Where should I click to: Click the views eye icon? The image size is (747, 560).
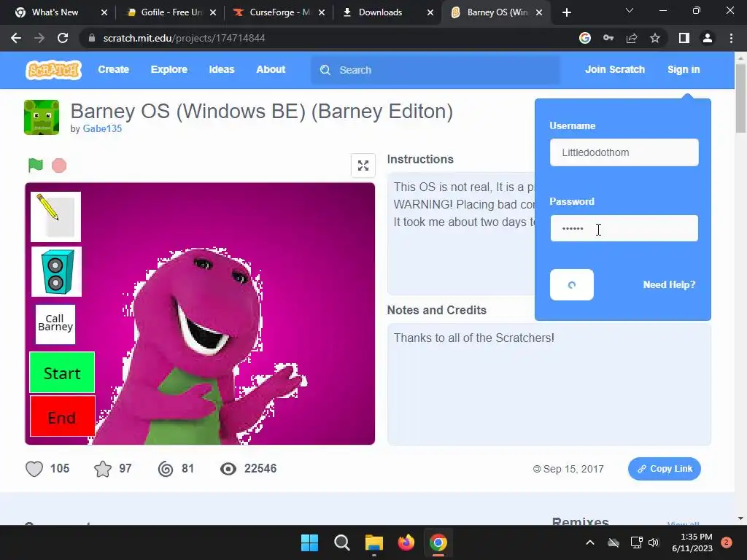228,469
